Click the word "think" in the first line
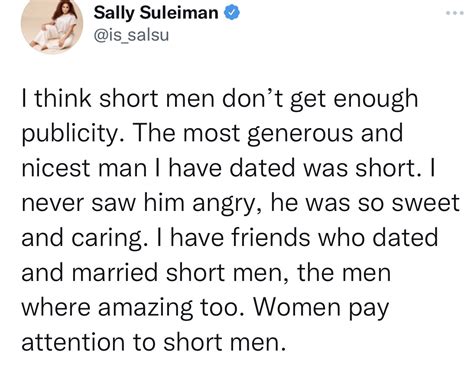474x386 pixels. click(63, 98)
